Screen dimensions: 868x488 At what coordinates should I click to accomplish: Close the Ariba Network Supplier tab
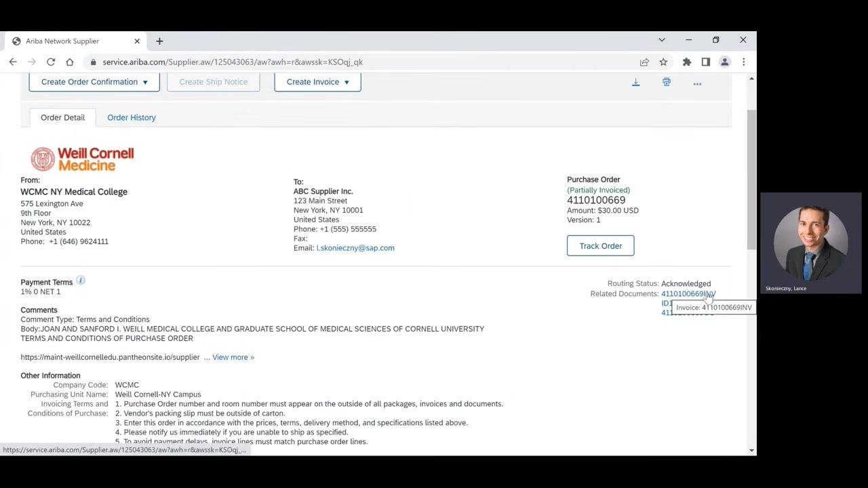[136, 41]
